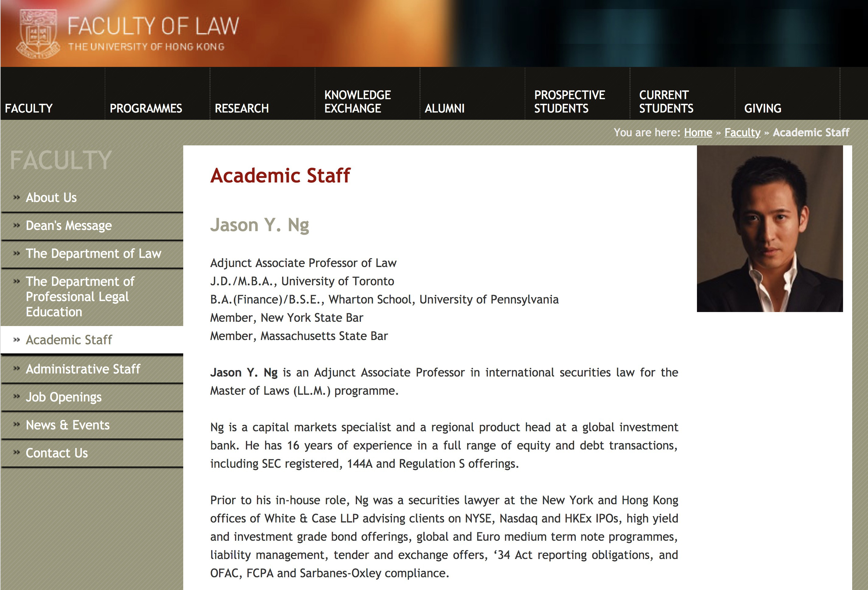Image resolution: width=868 pixels, height=590 pixels.
Task: Go to the ALUMNI menu
Action: tap(444, 108)
